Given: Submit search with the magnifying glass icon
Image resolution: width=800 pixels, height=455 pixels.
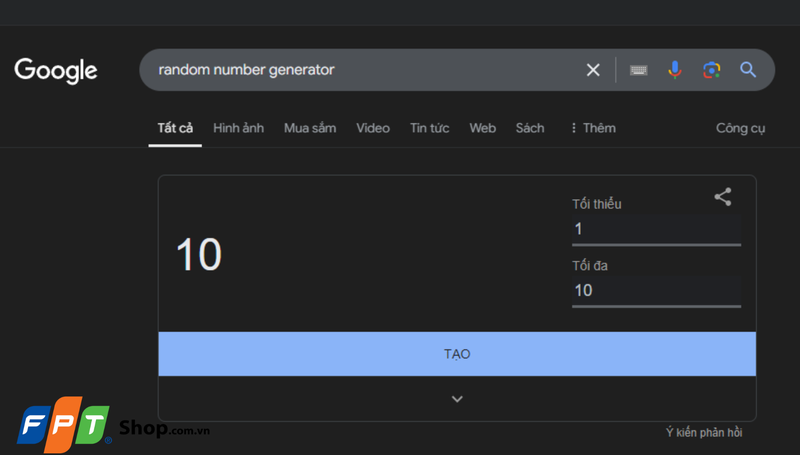Looking at the screenshot, I should point(748,69).
